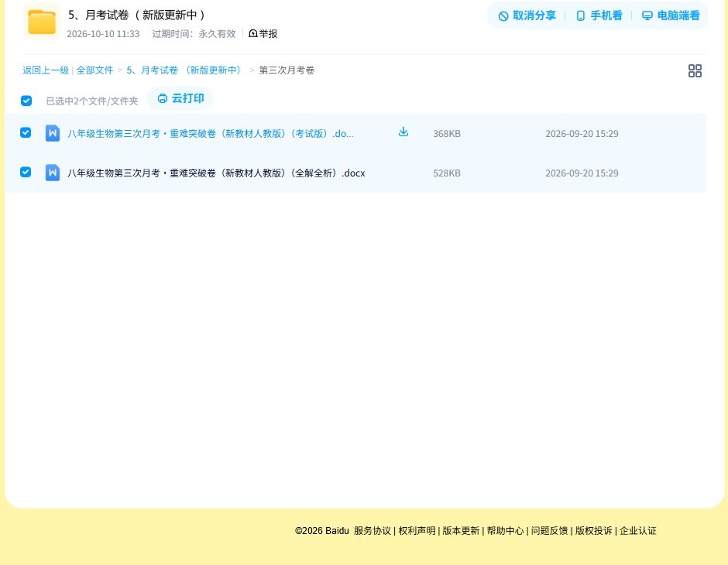Open 全部文件 breadcrumb link
Viewport: 728px width, 565px height.
(x=94, y=70)
